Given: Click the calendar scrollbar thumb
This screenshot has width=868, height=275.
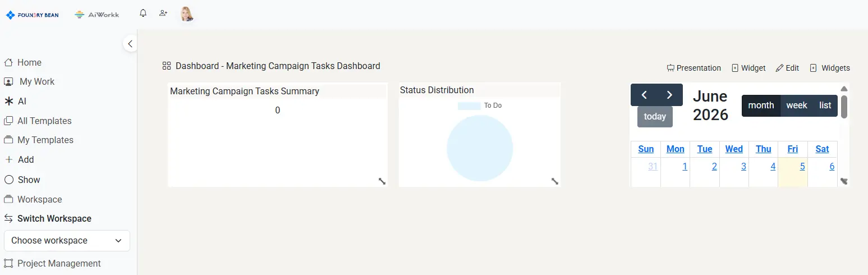Looking at the screenshot, I should pyautogui.click(x=844, y=107).
